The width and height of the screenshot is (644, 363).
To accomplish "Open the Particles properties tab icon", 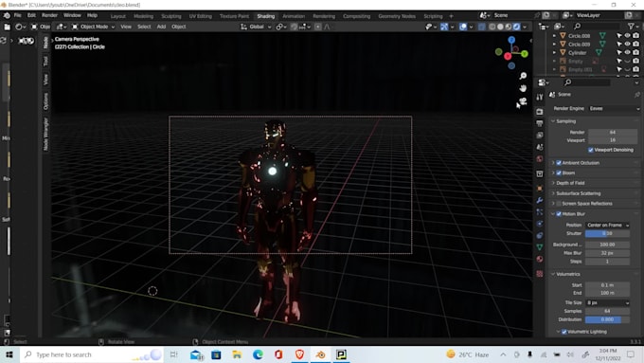I will click(x=540, y=212).
